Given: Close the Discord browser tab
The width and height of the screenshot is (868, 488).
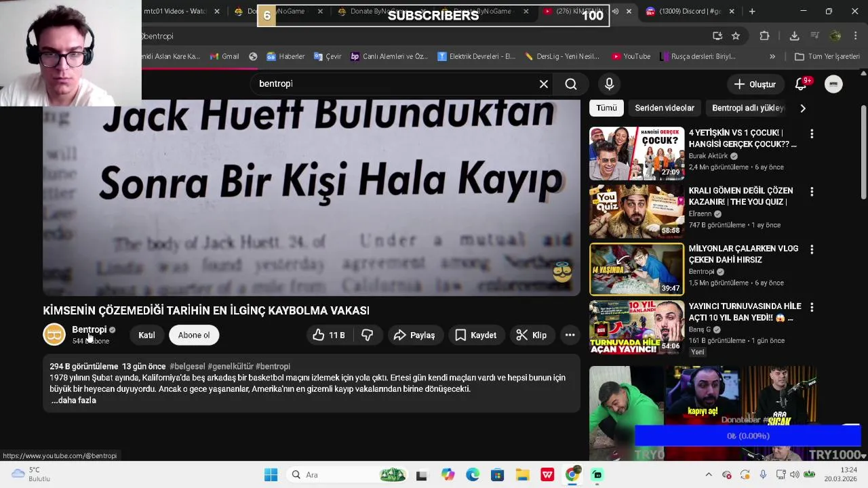Looking at the screenshot, I should [732, 12].
